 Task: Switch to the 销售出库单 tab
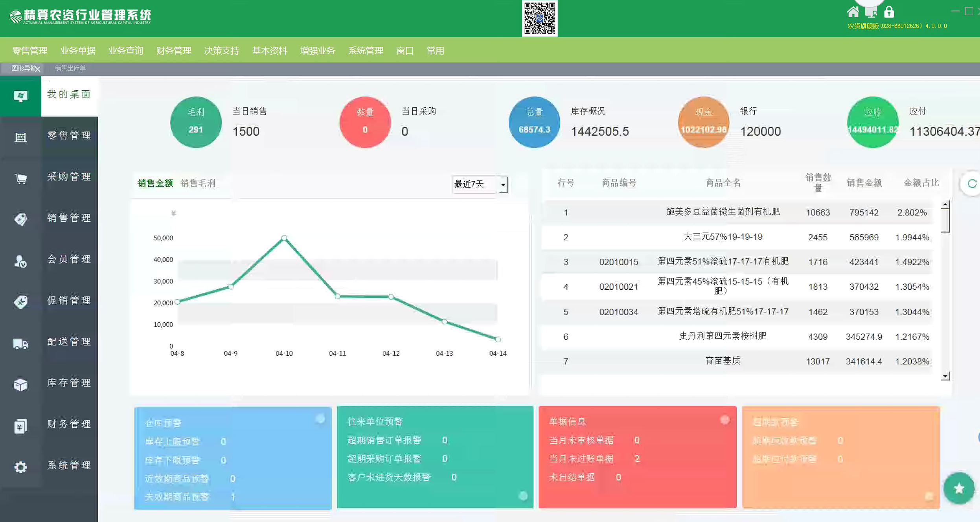[x=70, y=68]
